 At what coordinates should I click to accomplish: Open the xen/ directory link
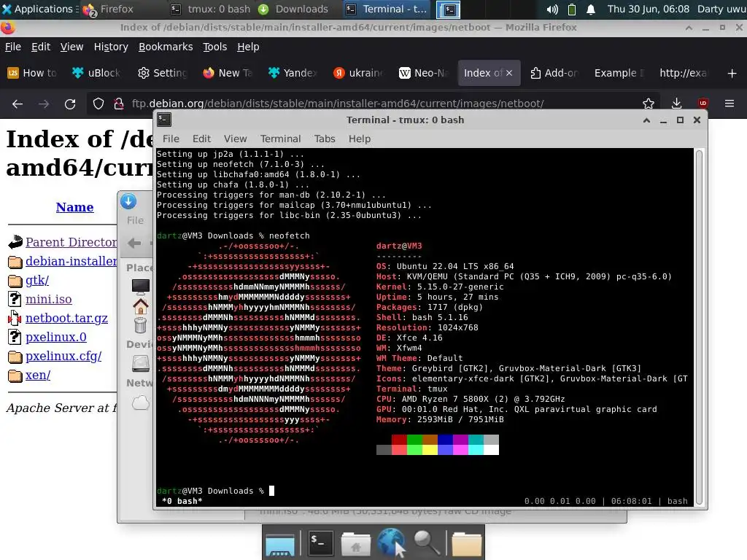pyautogui.click(x=38, y=376)
